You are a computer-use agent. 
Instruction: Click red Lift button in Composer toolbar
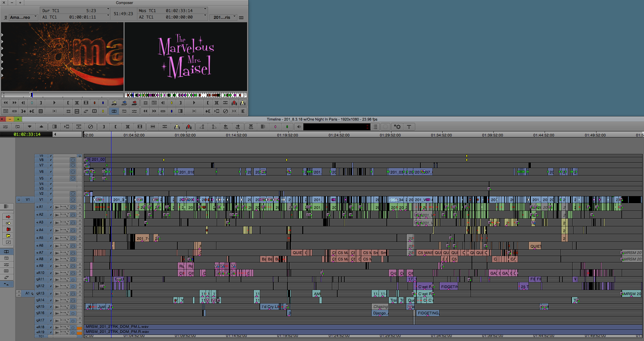234,103
